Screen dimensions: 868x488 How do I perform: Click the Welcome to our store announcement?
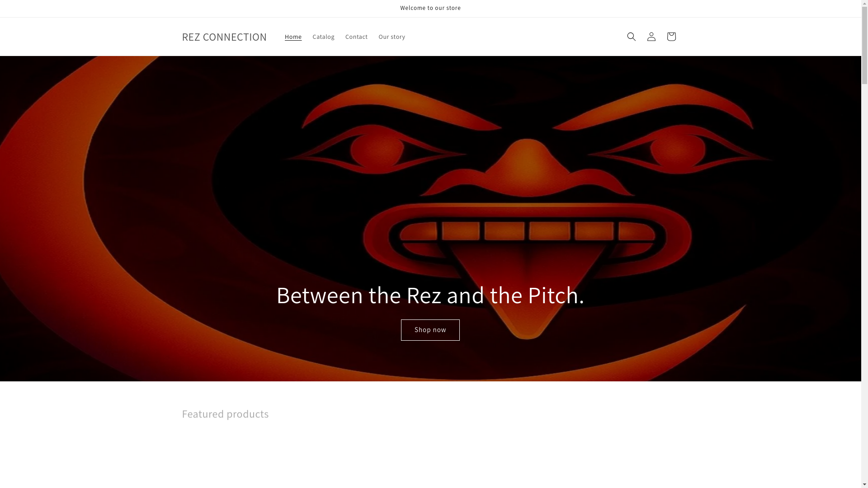click(430, 8)
